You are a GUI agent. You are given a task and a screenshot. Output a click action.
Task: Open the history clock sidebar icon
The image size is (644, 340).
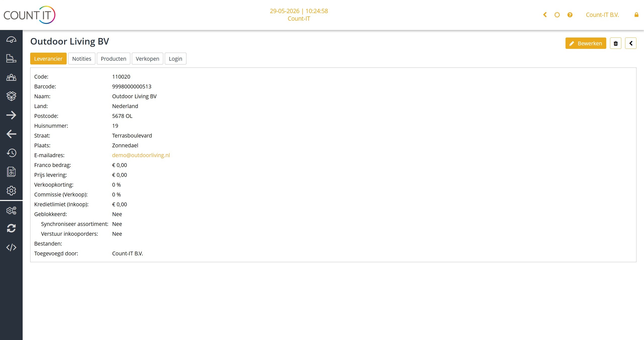(11, 153)
